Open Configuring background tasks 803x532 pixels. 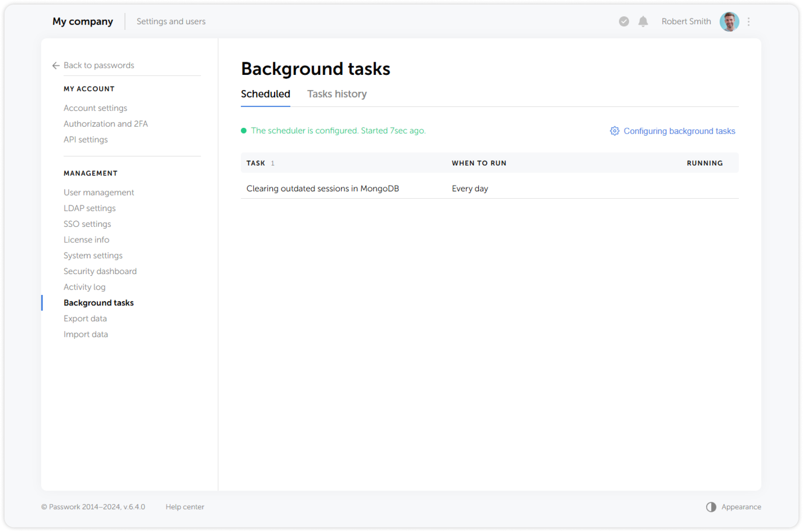point(679,131)
